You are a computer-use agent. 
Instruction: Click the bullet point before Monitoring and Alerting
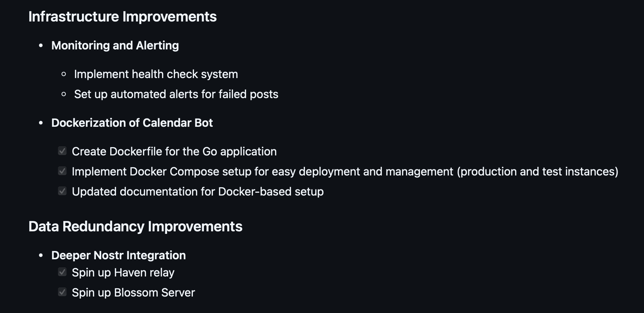tap(41, 45)
